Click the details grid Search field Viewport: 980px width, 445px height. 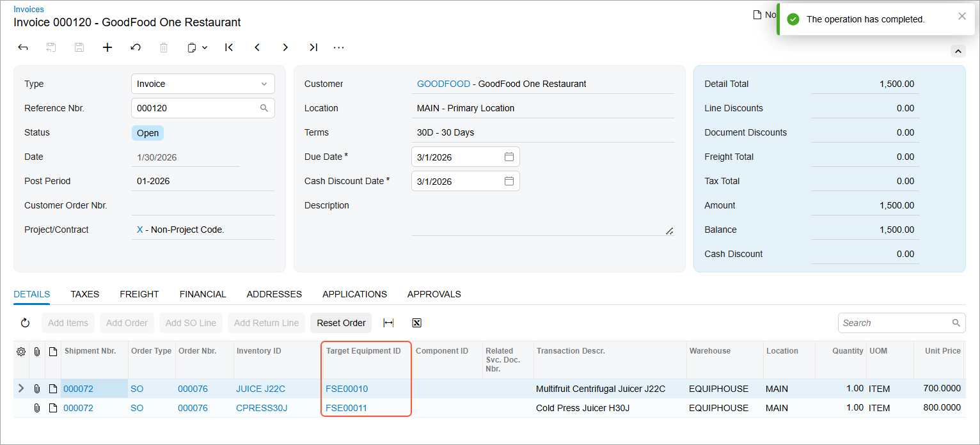896,323
